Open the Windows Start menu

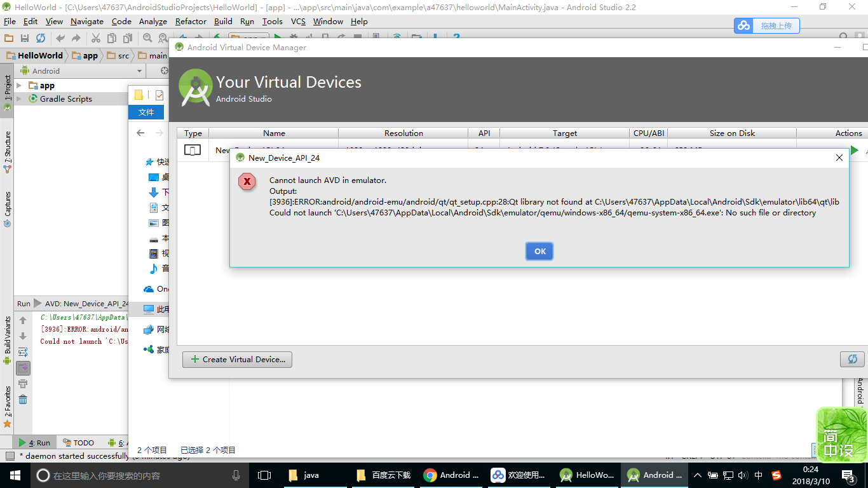click(x=15, y=475)
